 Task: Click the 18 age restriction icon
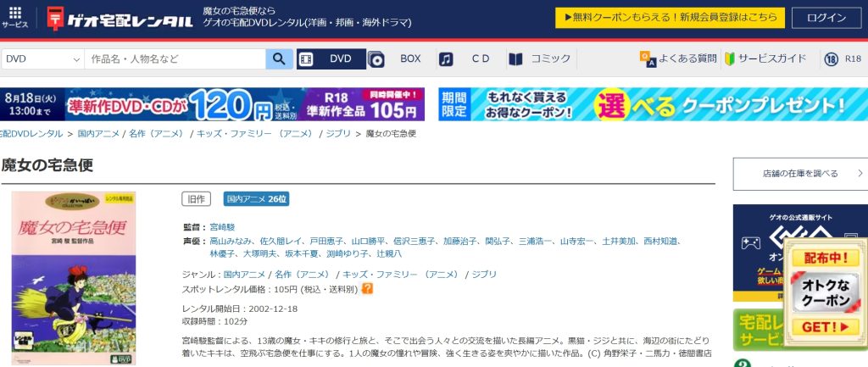[x=831, y=59]
